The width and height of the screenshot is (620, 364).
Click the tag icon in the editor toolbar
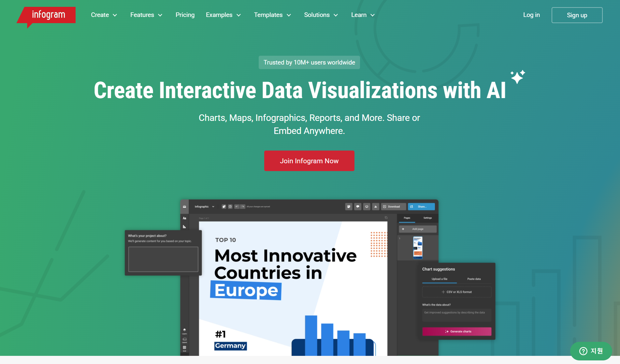click(224, 207)
